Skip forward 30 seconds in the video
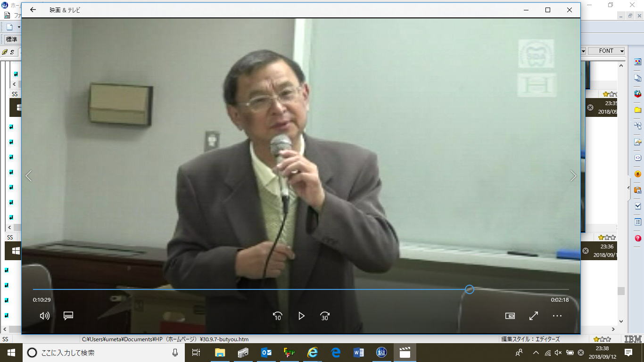The width and height of the screenshot is (644, 362). (325, 316)
